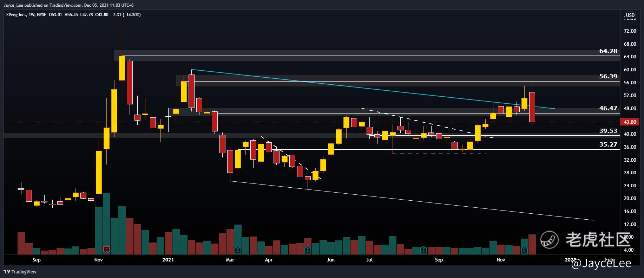Click the 35.27 support level label

point(608,144)
